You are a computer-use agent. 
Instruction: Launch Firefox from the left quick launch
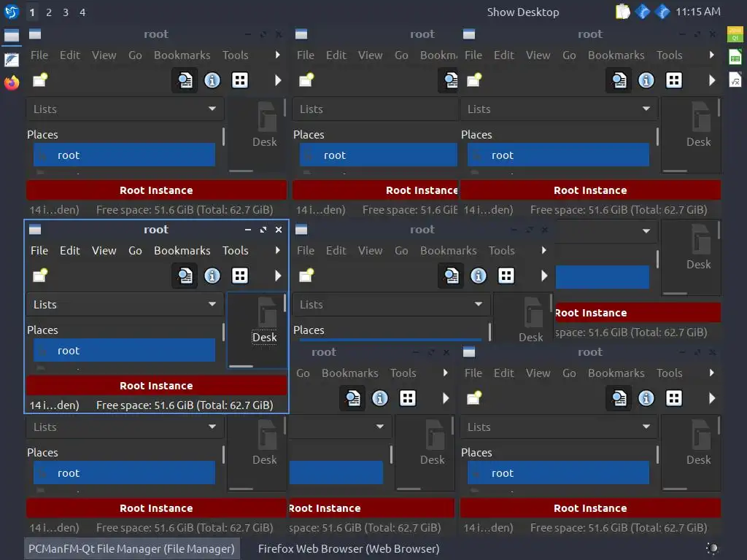[x=12, y=83]
